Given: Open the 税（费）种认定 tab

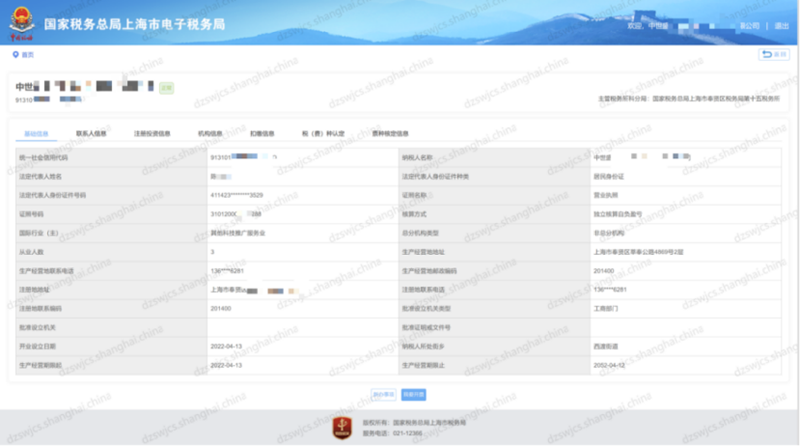Looking at the screenshot, I should point(323,132).
